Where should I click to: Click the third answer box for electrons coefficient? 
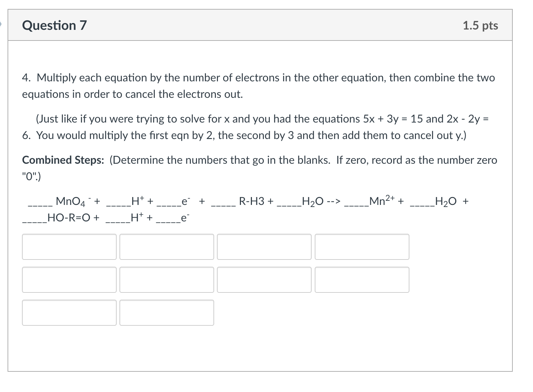264,246
